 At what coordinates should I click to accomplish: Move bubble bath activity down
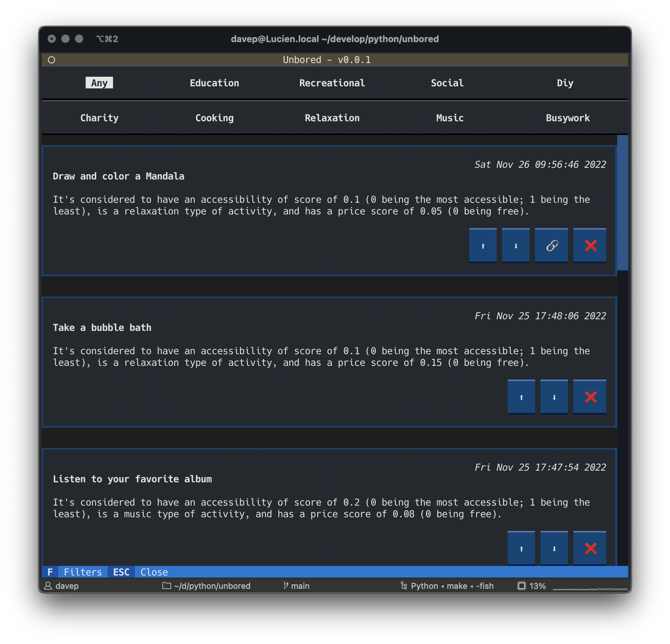554,397
